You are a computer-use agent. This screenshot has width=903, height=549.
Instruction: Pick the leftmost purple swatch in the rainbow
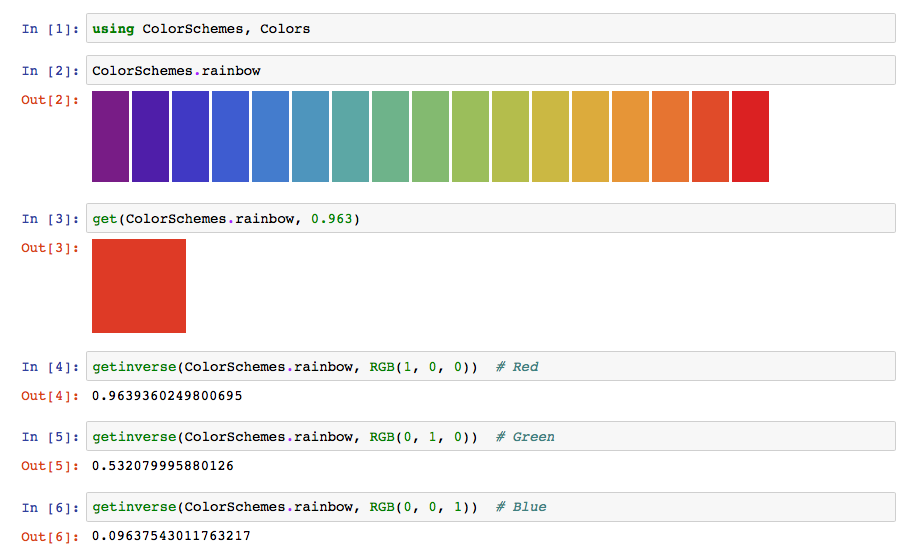(110, 137)
